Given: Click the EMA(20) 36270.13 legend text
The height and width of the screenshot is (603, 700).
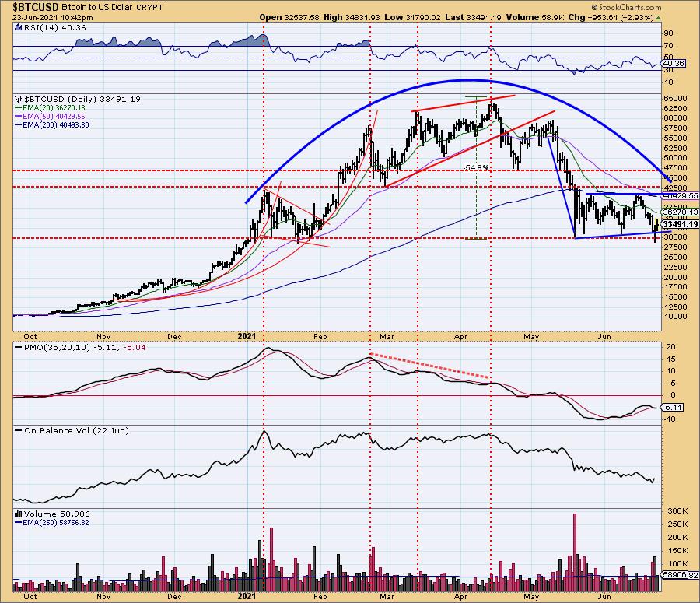Looking at the screenshot, I should (x=54, y=108).
